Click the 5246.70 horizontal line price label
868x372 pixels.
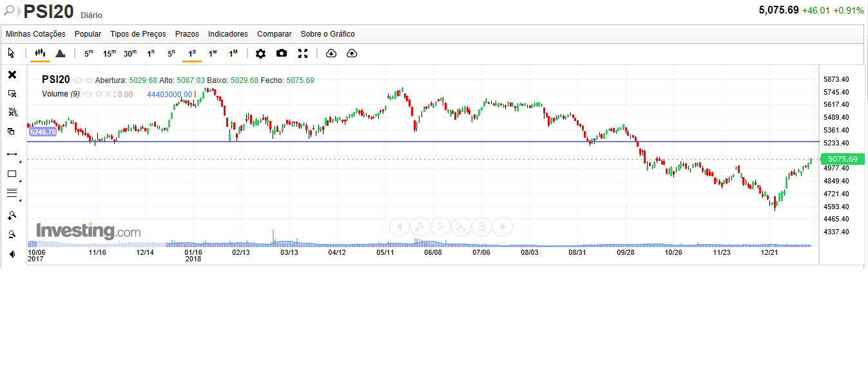(43, 132)
